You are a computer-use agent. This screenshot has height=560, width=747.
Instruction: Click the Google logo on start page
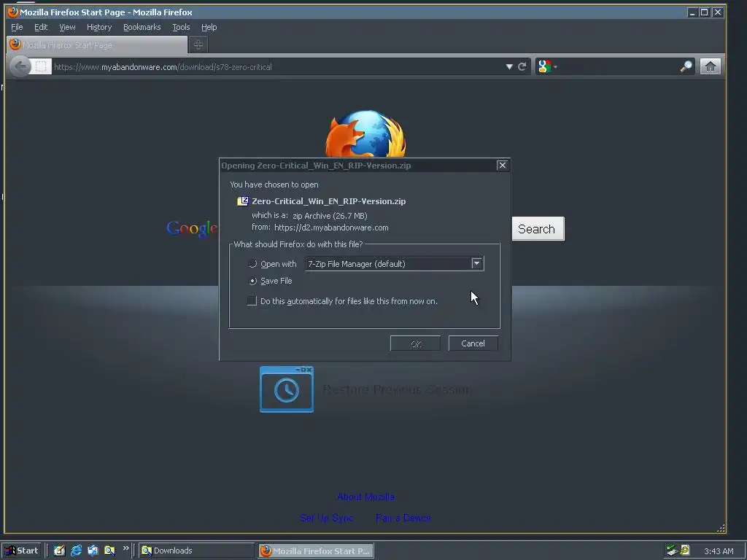(192, 228)
